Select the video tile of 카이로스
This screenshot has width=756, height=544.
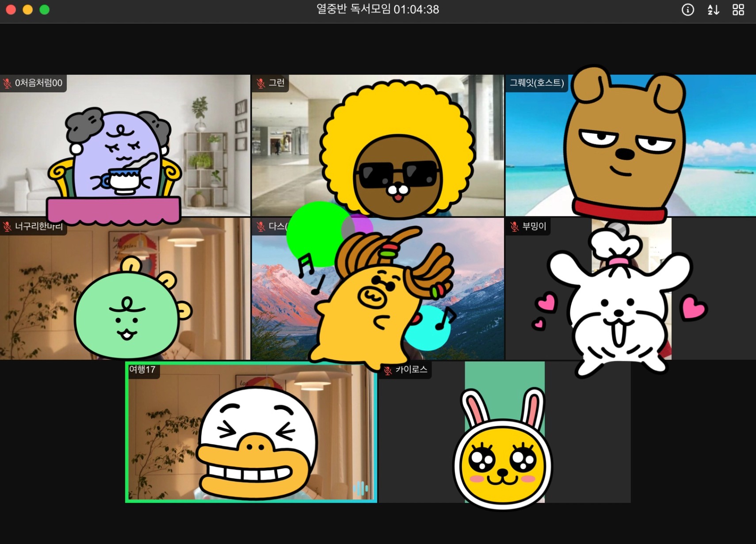point(505,432)
